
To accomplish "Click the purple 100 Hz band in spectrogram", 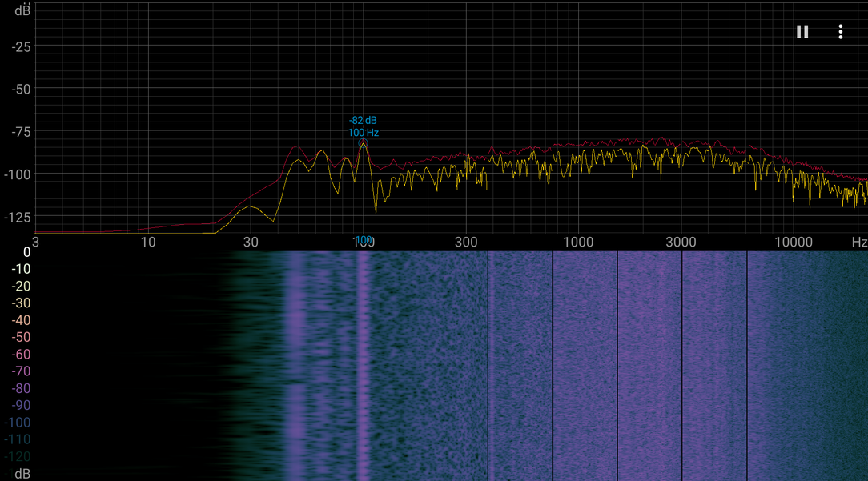I will coord(363,365).
